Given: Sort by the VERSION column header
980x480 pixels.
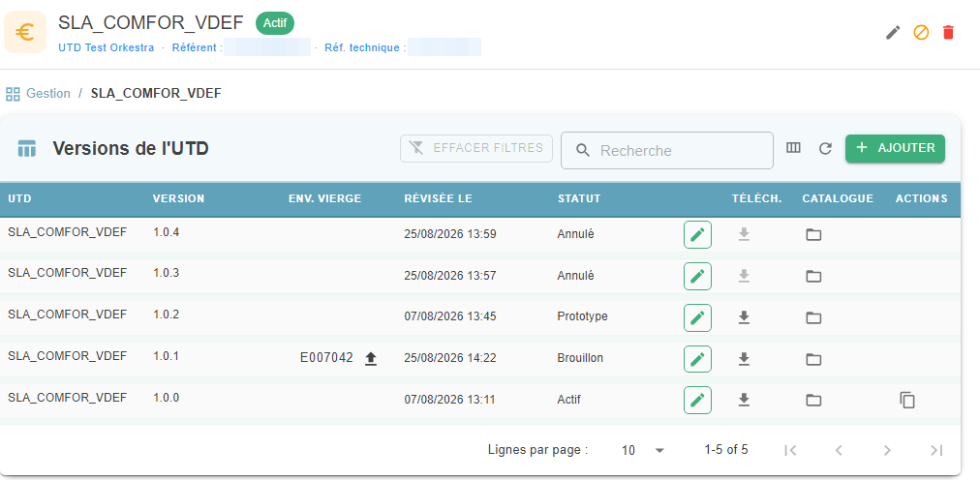Looking at the screenshot, I should (x=178, y=198).
